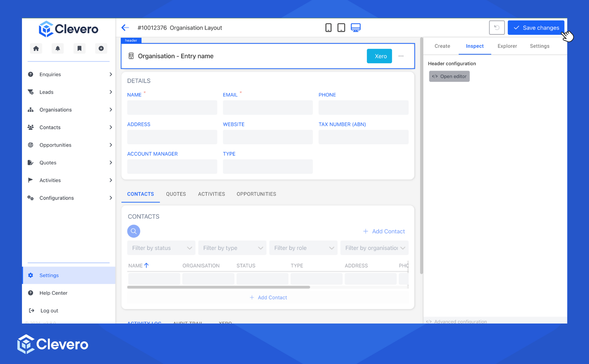The image size is (589, 364).
Task: Click the Quotes document icon
Action: (x=31, y=163)
